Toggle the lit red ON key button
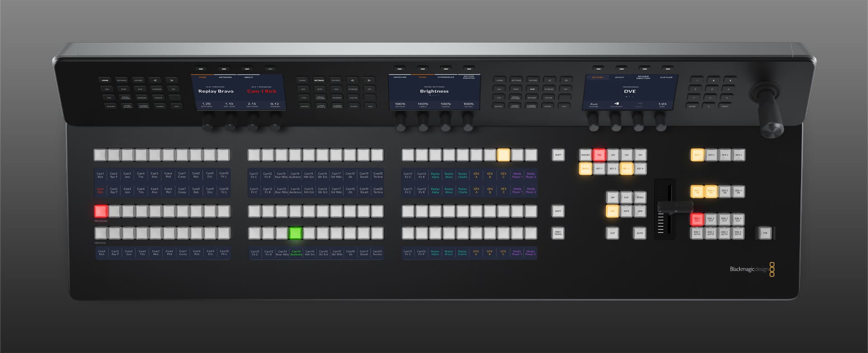This screenshot has height=353, width=868. (x=599, y=155)
